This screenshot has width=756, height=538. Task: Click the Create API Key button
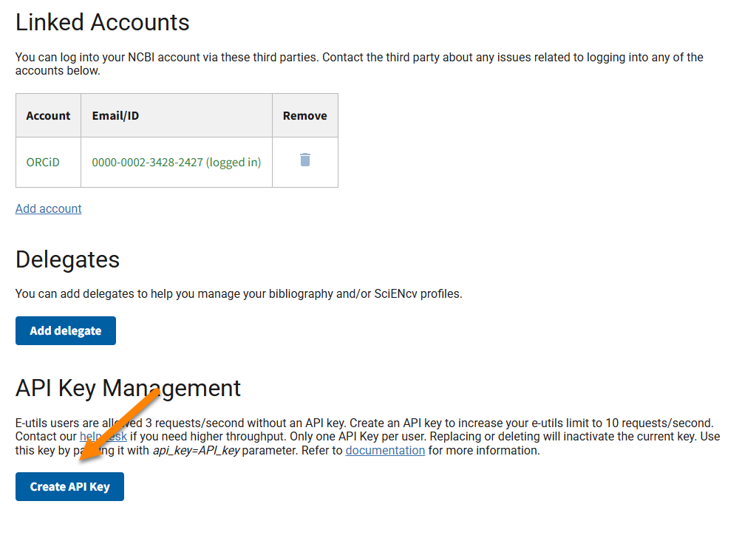(69, 487)
